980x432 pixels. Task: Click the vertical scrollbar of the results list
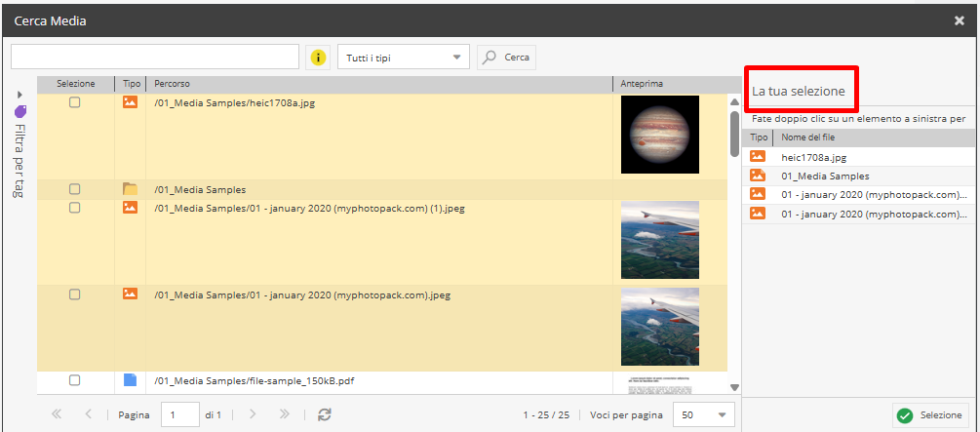734,133
